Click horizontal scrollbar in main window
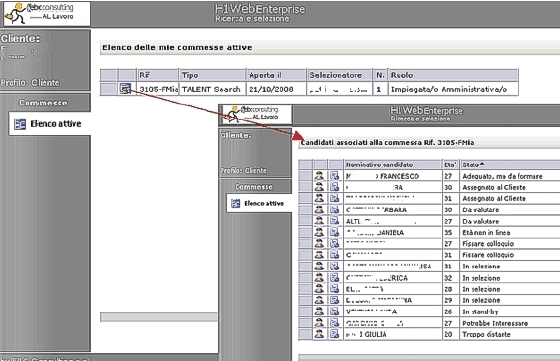560x361 pixels. pos(159,317)
